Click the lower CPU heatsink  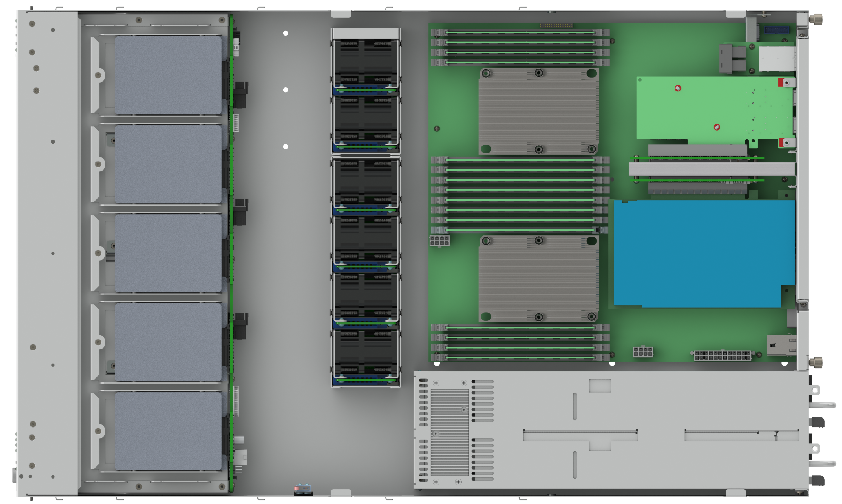(538, 279)
